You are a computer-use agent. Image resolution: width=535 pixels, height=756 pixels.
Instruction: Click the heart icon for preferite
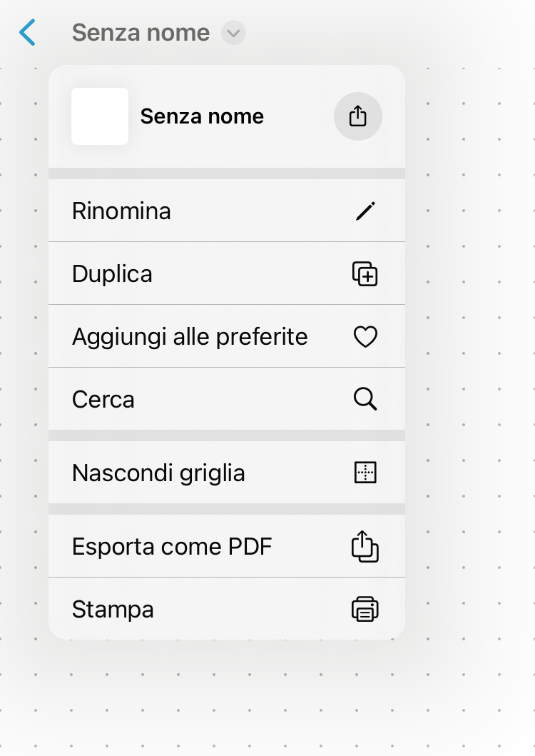(365, 337)
